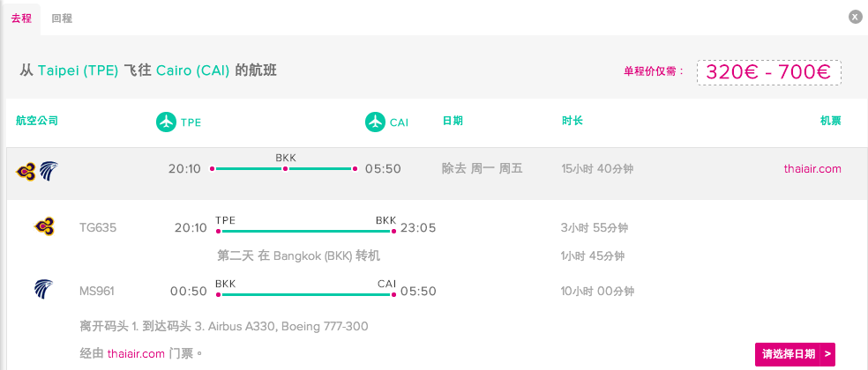Click the Thai Airways logo in summary row

coord(25,169)
